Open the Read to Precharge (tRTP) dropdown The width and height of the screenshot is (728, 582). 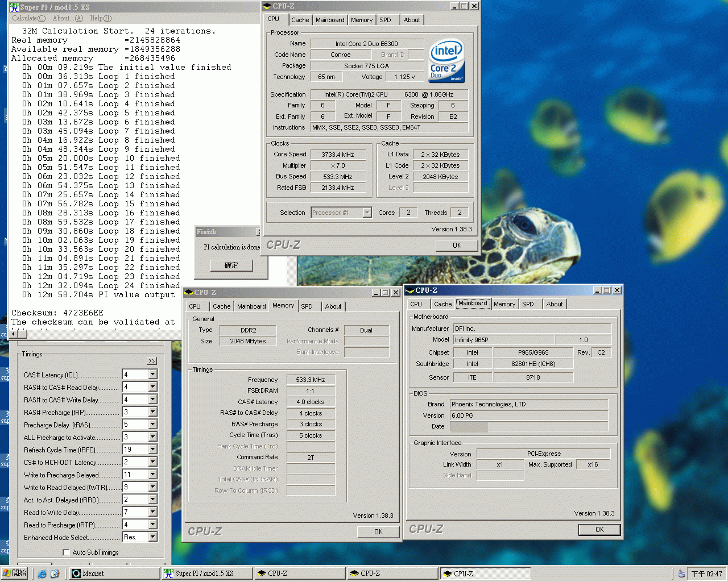[x=152, y=525]
